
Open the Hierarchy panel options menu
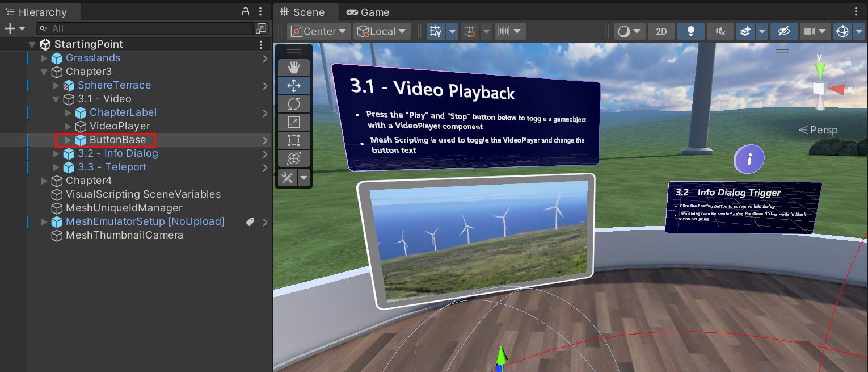coord(260,11)
